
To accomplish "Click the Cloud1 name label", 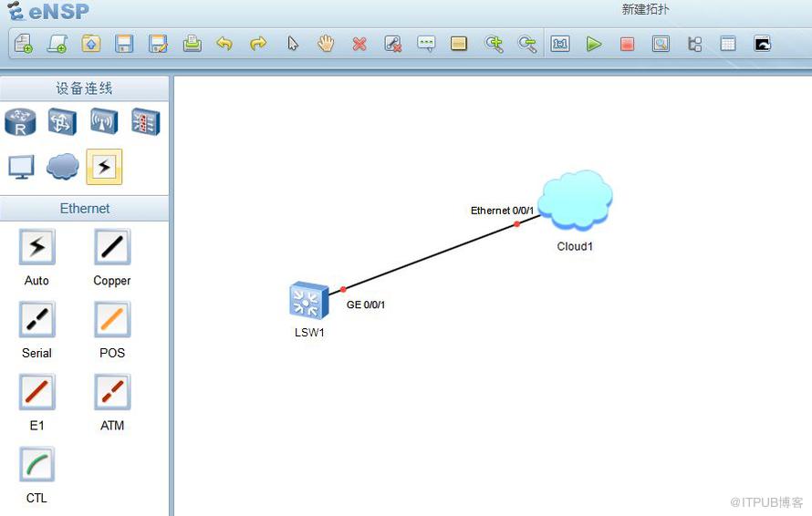I will click(575, 246).
